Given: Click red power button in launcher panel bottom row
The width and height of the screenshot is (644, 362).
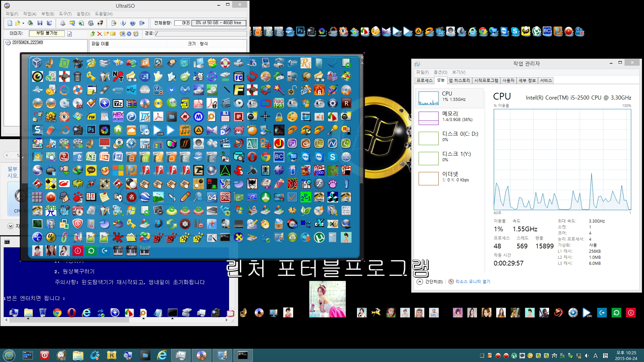Looking at the screenshot, I should 77,250.
